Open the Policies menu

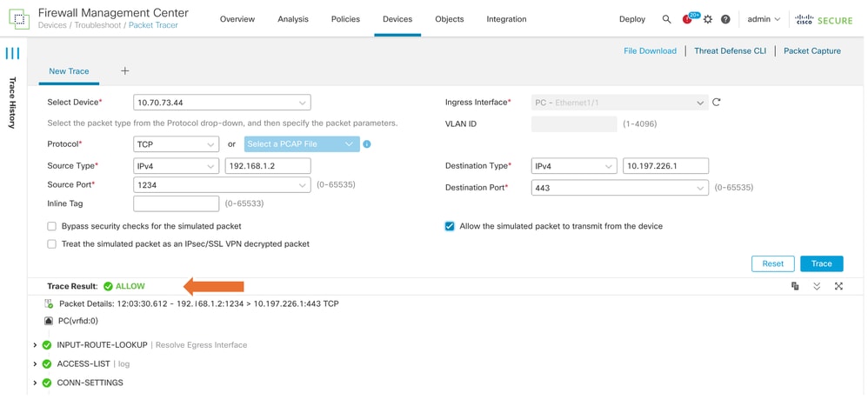click(345, 19)
